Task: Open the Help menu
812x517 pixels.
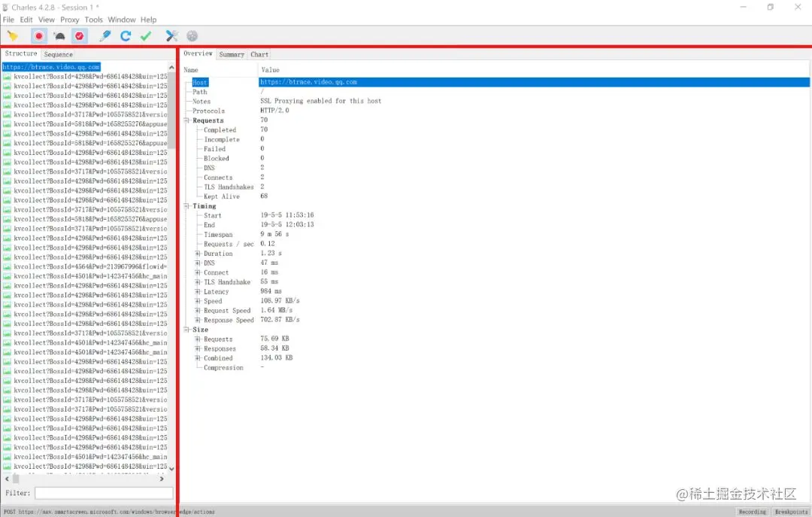Action: 149,20
